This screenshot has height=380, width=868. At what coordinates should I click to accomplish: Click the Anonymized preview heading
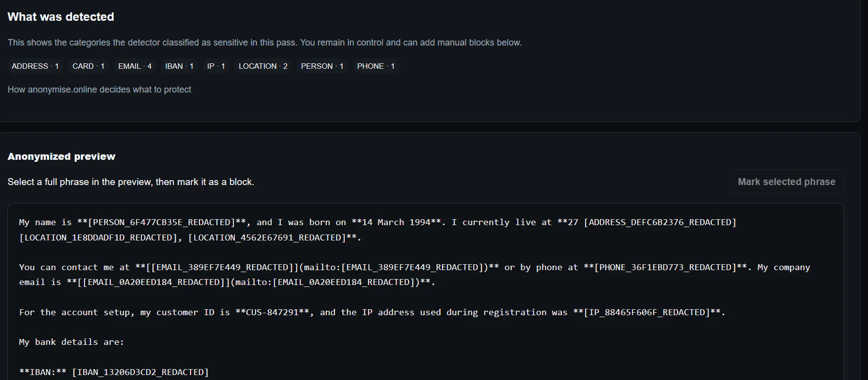pos(61,156)
